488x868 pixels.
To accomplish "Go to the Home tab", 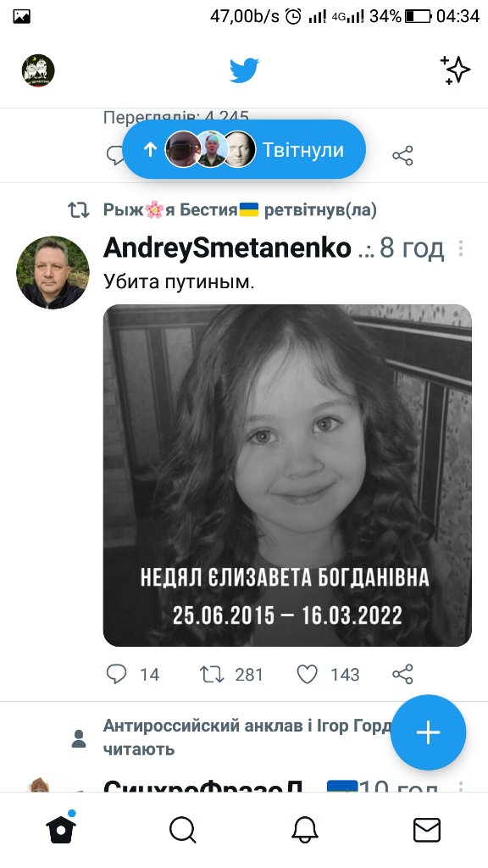I will click(61, 828).
